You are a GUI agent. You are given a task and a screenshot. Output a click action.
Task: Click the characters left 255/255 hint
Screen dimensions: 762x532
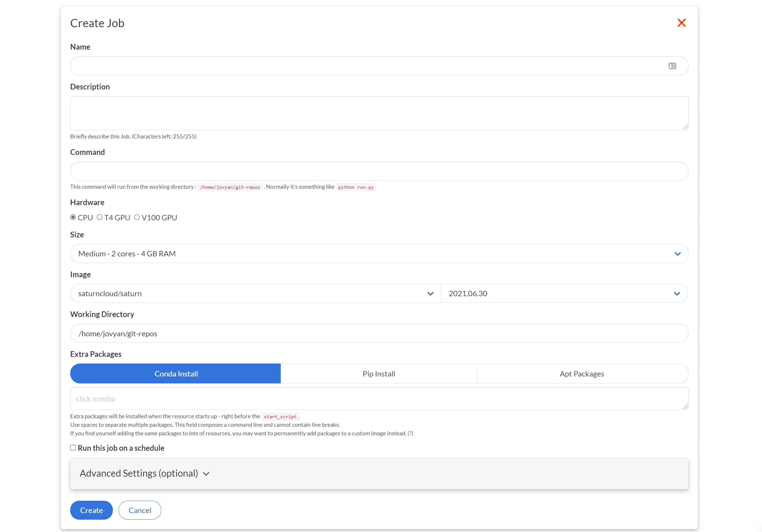tap(164, 137)
